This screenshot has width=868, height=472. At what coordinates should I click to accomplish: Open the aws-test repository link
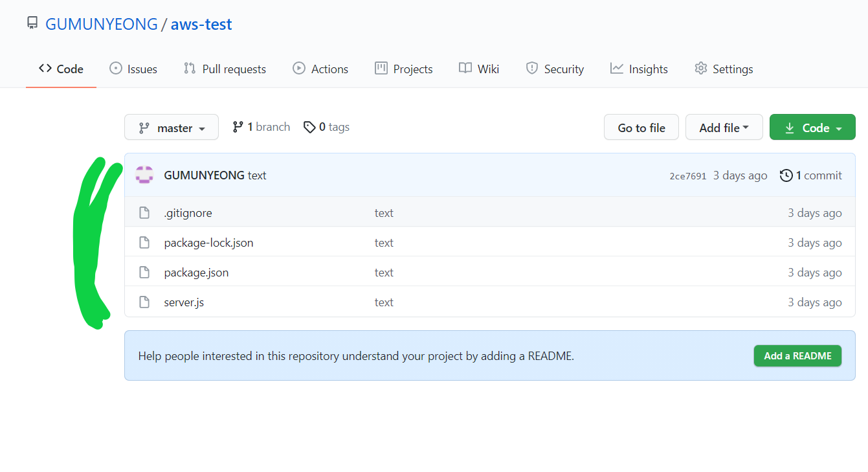point(201,25)
